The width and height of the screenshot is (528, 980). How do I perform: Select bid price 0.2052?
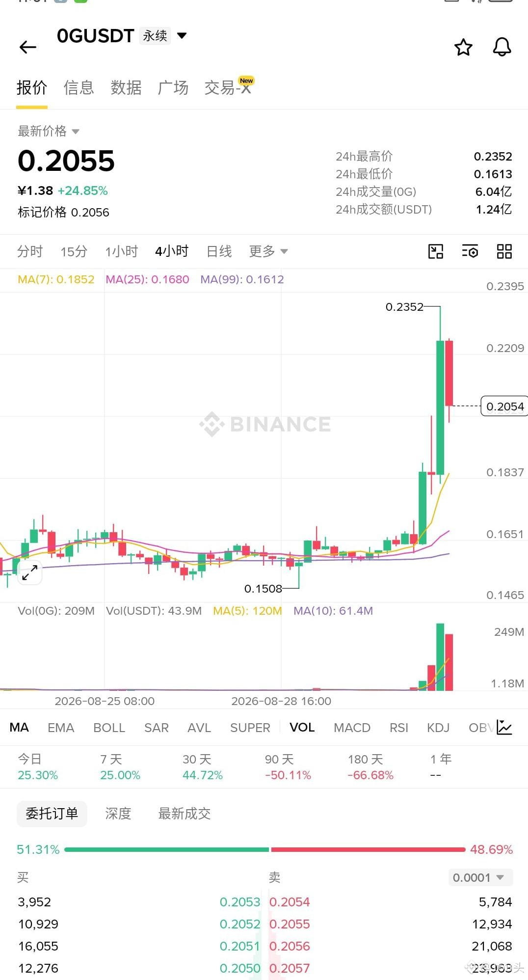point(240,924)
